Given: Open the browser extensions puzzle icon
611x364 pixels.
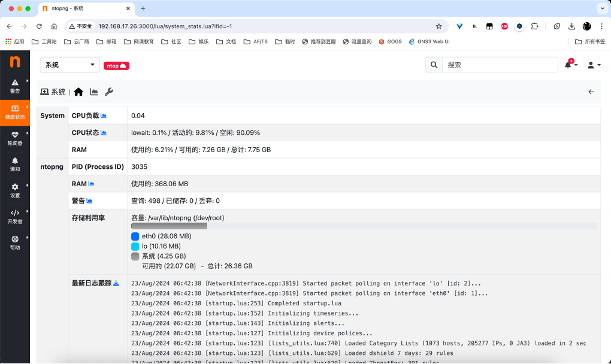Looking at the screenshot, I should pyautogui.click(x=534, y=26).
